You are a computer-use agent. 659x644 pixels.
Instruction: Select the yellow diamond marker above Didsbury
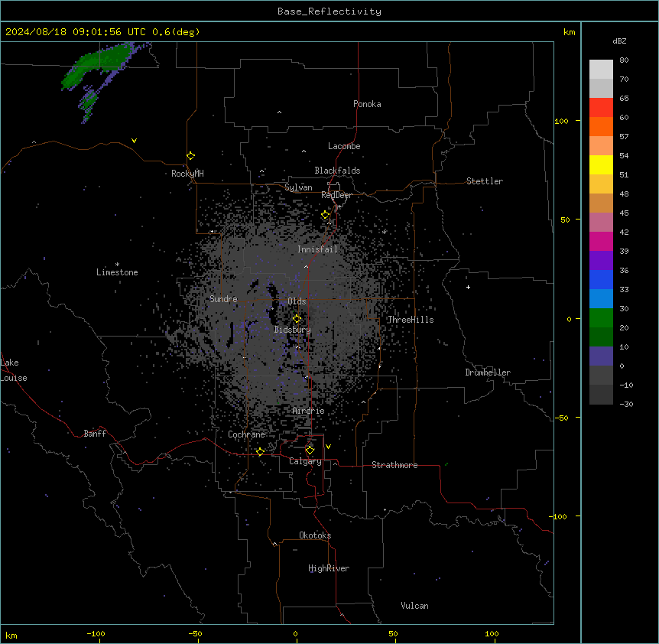click(x=297, y=319)
